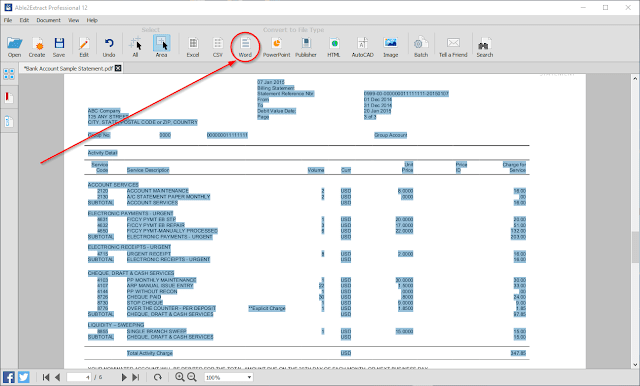Undo last action with Undo icon

109,47
